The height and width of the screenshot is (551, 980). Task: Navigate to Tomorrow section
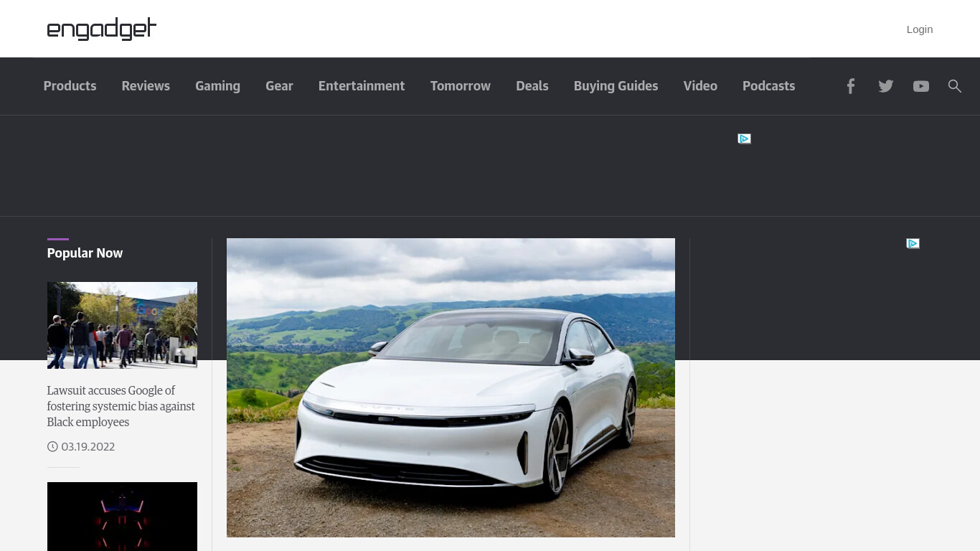(x=461, y=86)
